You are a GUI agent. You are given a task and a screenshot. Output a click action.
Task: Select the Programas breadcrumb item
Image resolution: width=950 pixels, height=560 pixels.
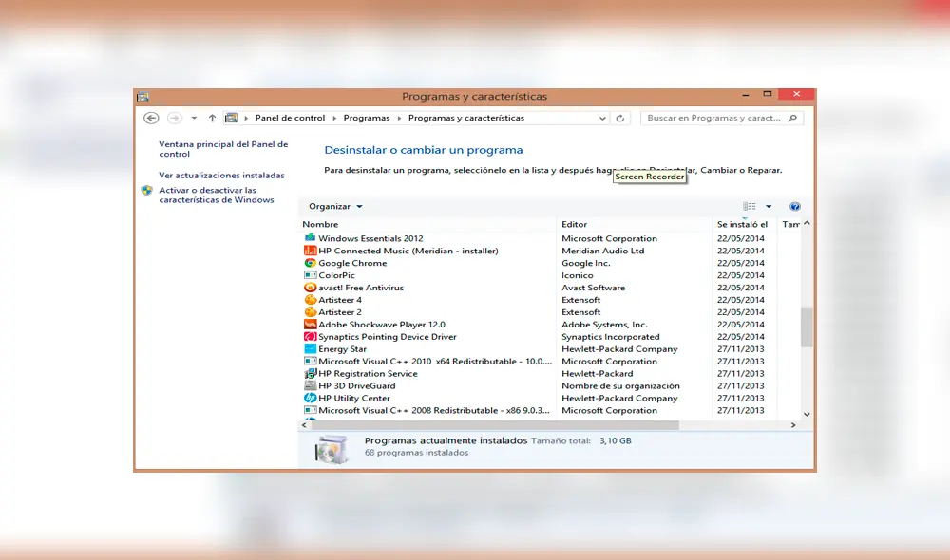[x=367, y=117]
